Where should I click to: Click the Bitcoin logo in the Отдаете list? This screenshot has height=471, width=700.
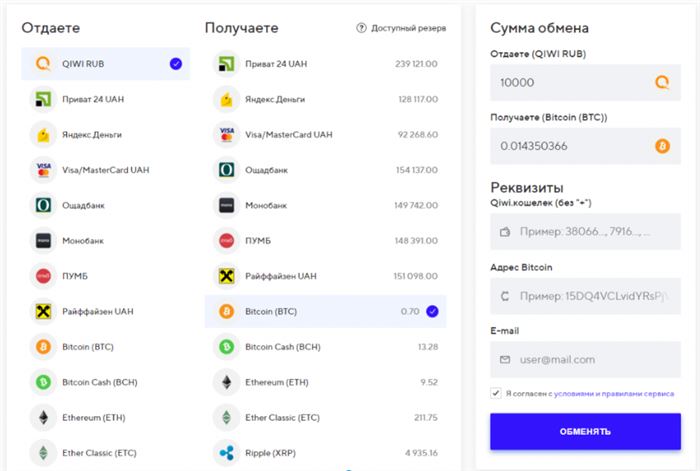(43, 346)
